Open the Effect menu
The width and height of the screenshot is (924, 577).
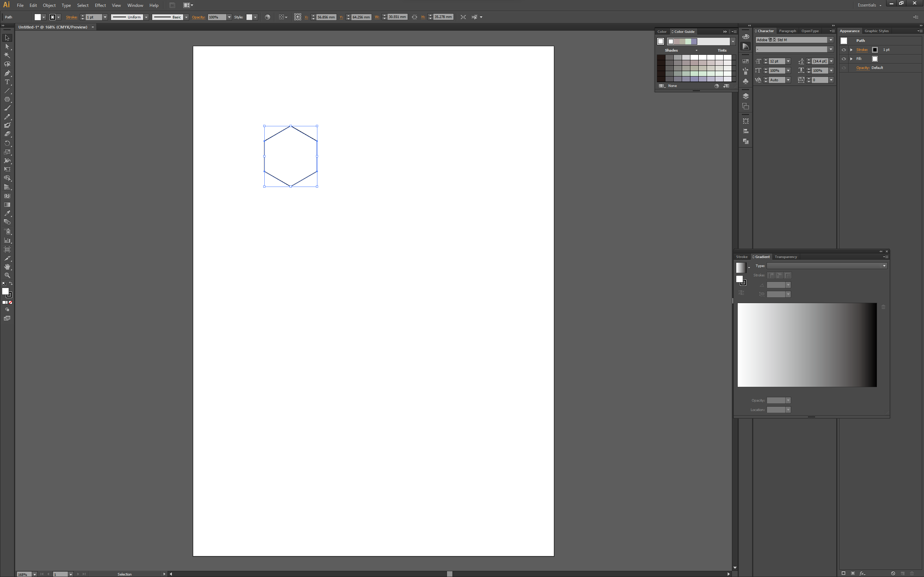[100, 5]
